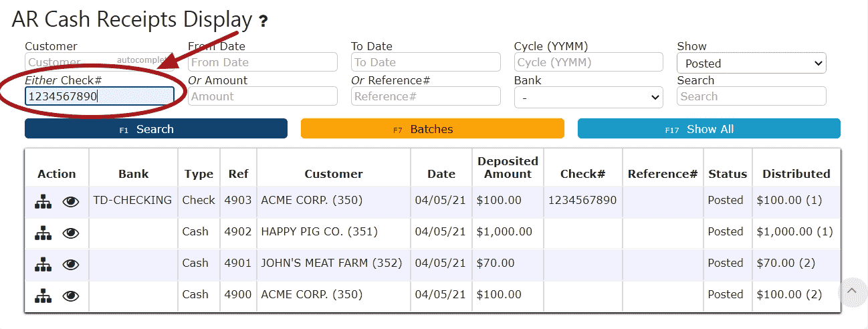Screen dimensions: 868x329
Task: Click the scroll-to-top chevron circle
Action: (852, 292)
